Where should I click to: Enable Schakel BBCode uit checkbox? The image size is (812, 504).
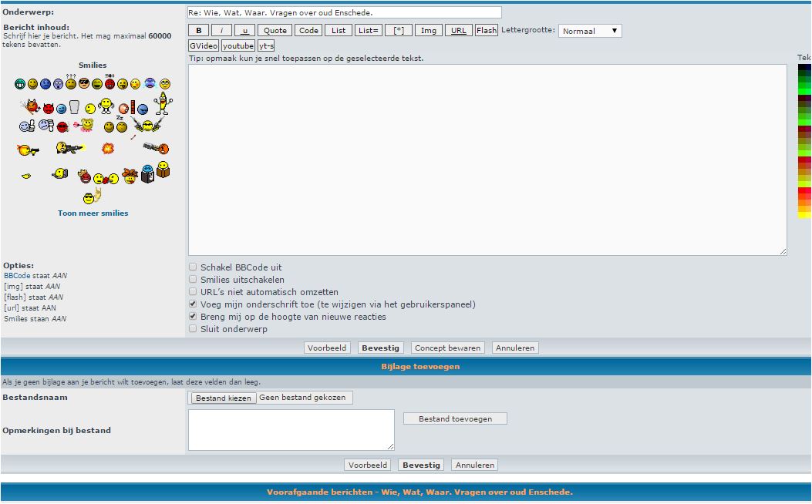coord(193,267)
